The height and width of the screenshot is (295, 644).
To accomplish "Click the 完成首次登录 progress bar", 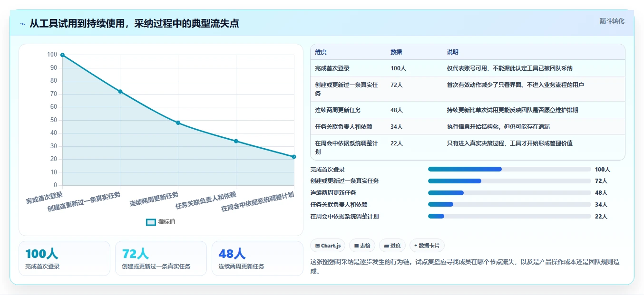I will pos(509,169).
